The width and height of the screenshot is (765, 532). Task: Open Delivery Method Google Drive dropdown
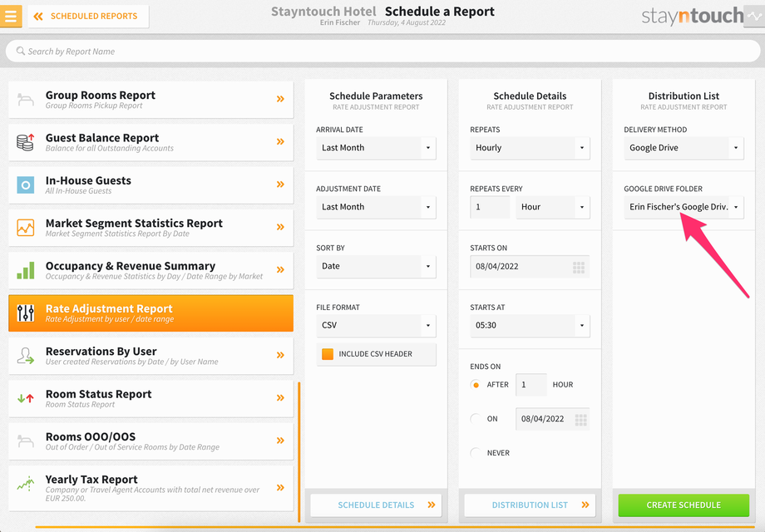pyautogui.click(x=684, y=148)
